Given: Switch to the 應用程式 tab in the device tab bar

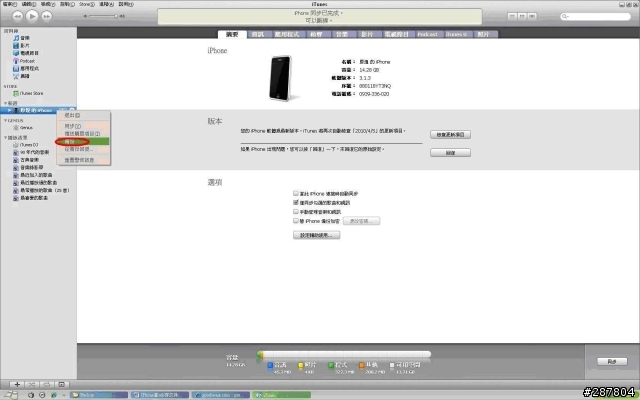Looking at the screenshot, I should 287,34.
